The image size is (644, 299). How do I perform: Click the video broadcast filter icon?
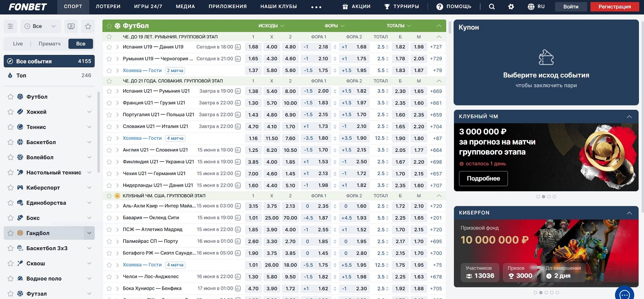click(x=71, y=26)
